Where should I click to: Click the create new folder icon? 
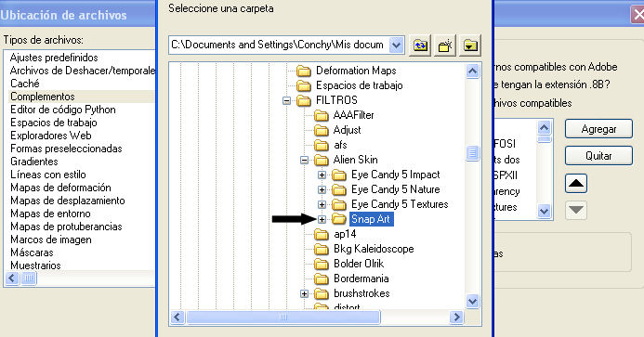click(x=445, y=45)
